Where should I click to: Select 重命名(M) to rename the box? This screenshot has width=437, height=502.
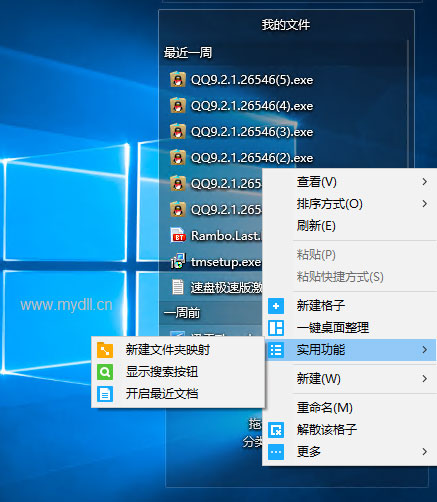click(349, 408)
